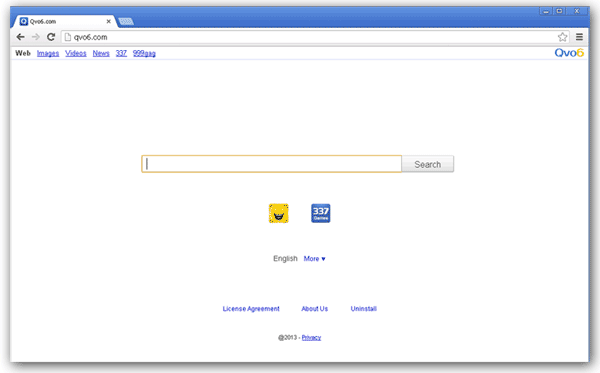This screenshot has height=373, width=600.
Task: Focus the main search input box
Action: (272, 164)
